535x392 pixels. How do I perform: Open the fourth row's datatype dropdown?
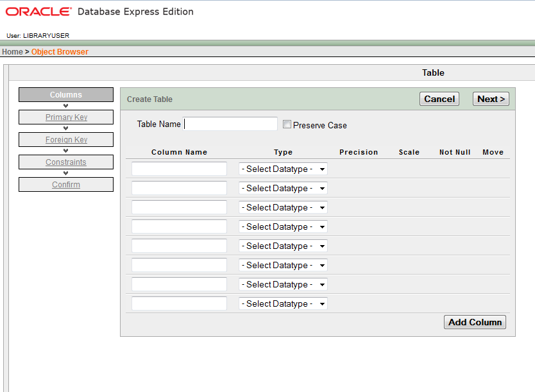[x=283, y=226]
